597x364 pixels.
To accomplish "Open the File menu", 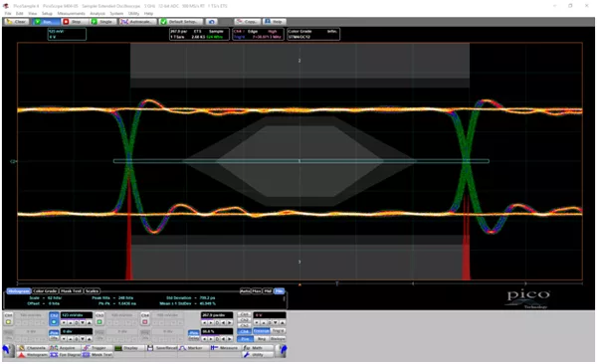I will click(8, 13).
